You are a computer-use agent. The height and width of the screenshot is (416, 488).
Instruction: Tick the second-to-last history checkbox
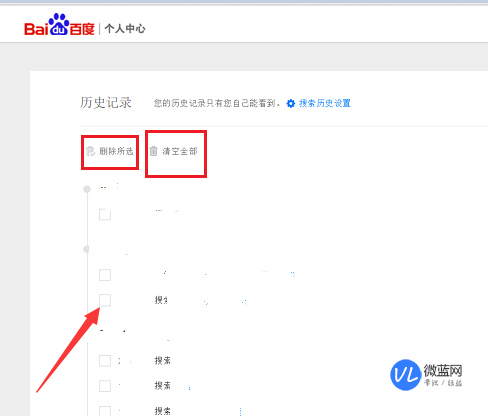(x=105, y=386)
